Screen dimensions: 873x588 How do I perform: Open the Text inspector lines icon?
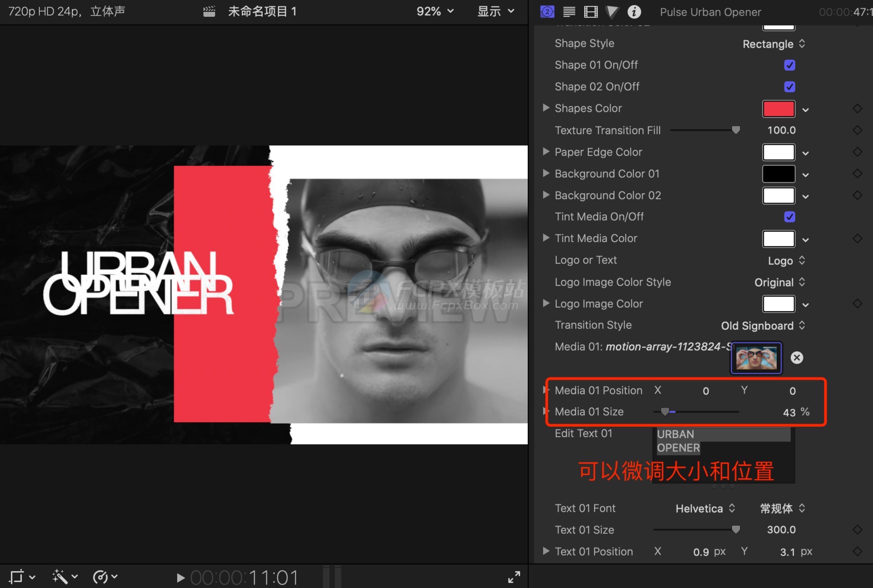click(569, 12)
